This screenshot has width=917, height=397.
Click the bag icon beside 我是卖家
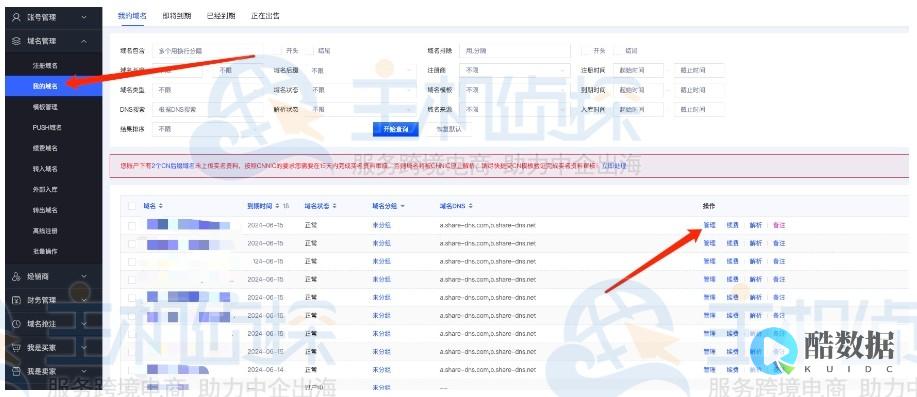pyautogui.click(x=16, y=371)
